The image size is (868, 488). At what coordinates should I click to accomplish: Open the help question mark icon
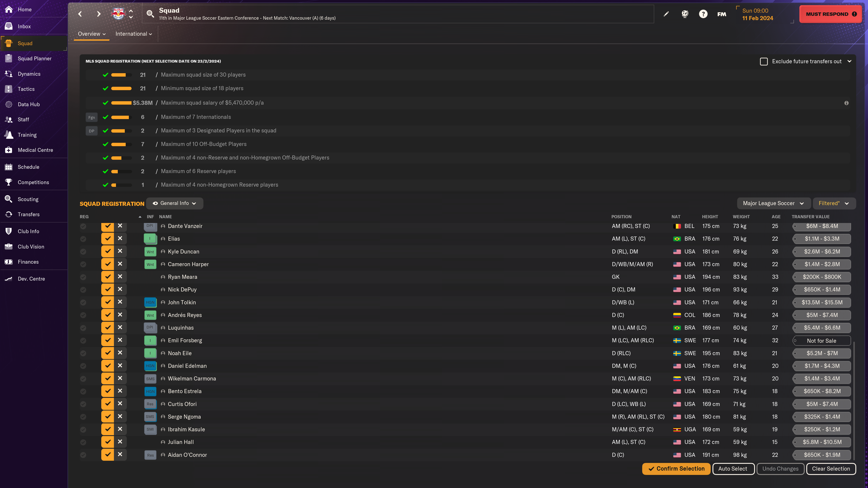[703, 14]
